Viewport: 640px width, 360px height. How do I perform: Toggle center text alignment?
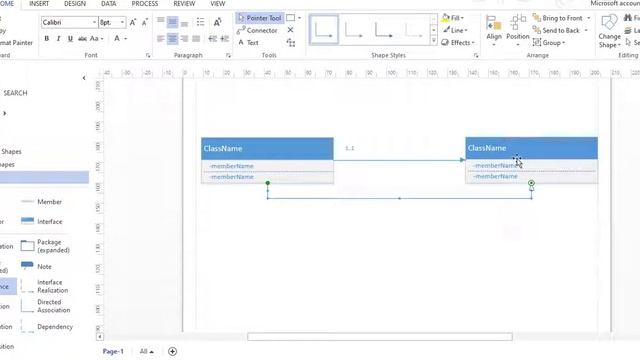173,39
